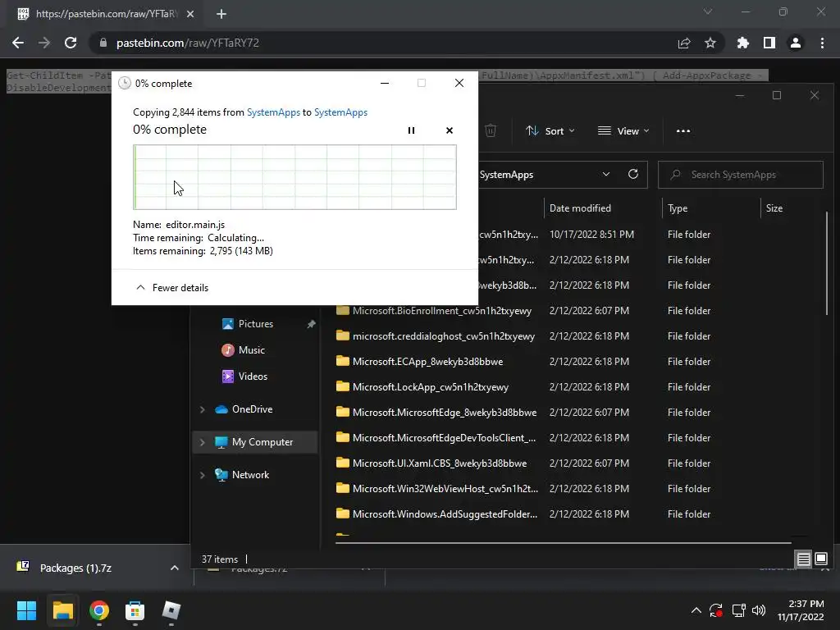Open Roblox from the taskbar
The width and height of the screenshot is (840, 630).
click(x=171, y=610)
